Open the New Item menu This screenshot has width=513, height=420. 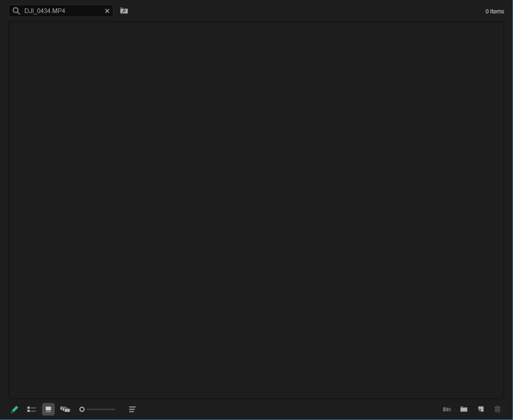481,409
